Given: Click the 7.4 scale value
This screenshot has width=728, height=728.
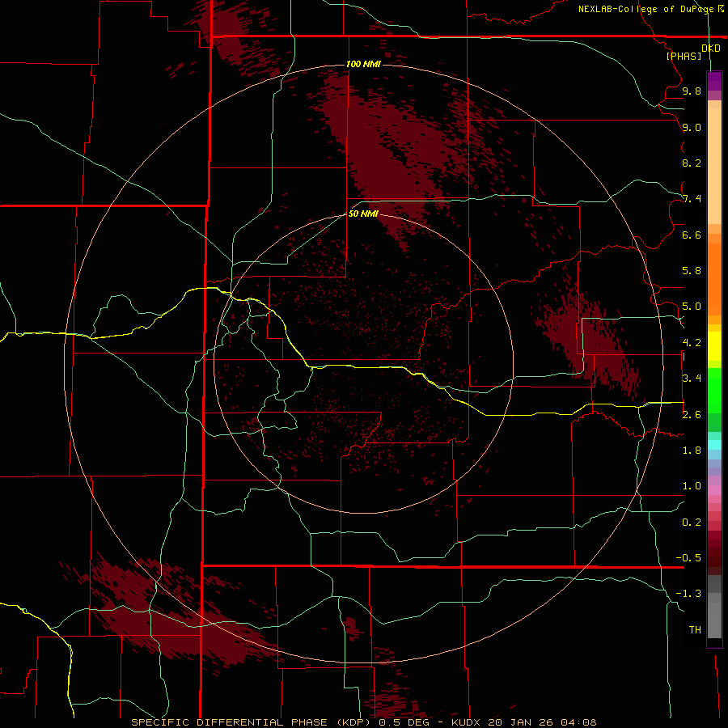Looking at the screenshot, I should 692,199.
